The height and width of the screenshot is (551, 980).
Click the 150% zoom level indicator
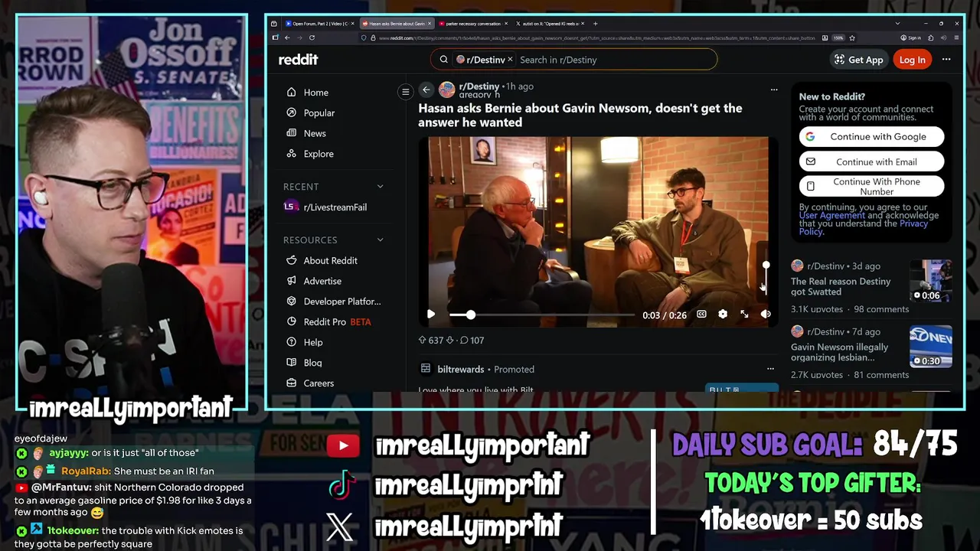(x=838, y=37)
